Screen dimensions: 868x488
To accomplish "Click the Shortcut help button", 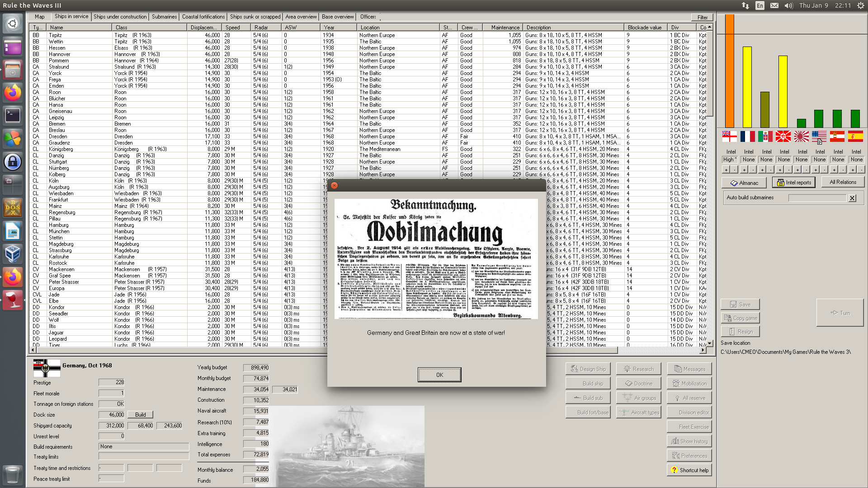I will (x=689, y=470).
